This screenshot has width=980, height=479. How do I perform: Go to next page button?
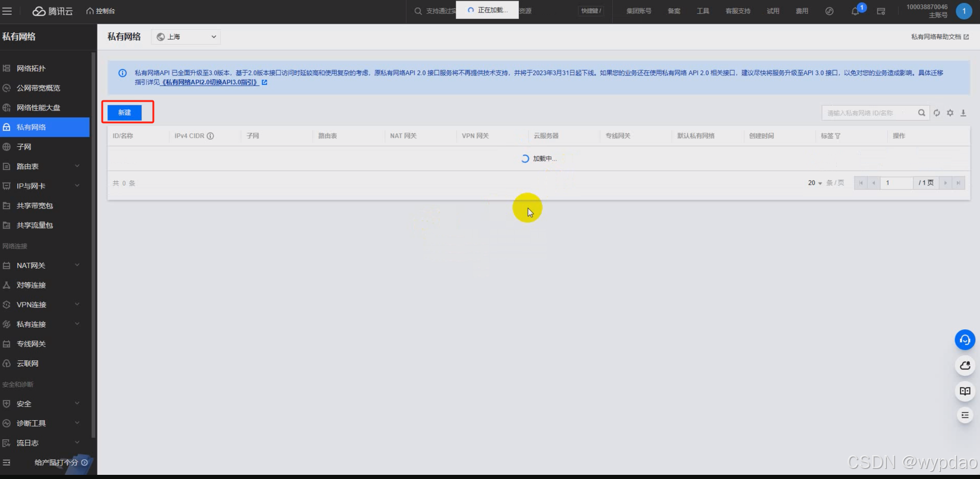(x=946, y=183)
